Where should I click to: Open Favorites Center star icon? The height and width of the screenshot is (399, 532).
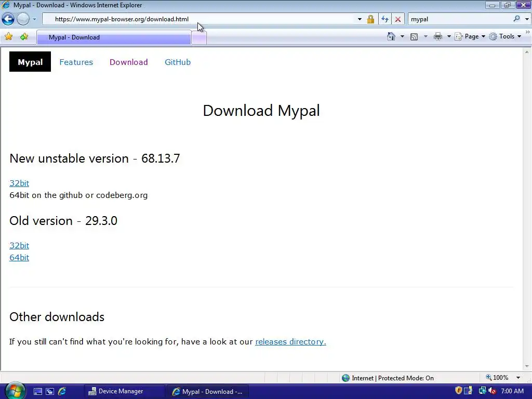8,37
